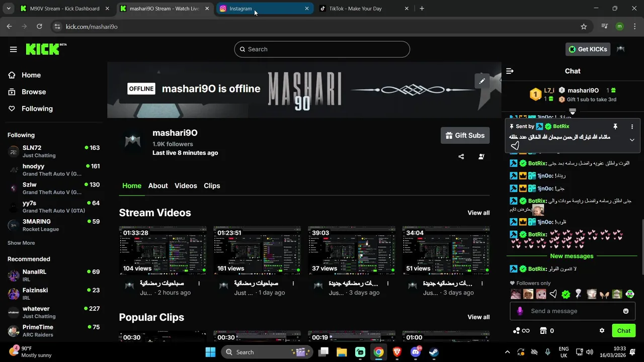
Task: Switch to the About tab
Action: 158,186
